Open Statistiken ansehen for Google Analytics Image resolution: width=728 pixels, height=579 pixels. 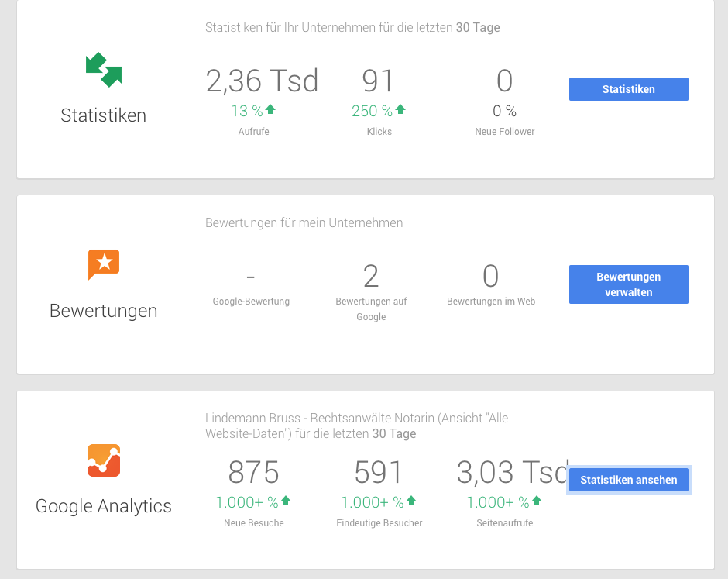[x=628, y=480]
